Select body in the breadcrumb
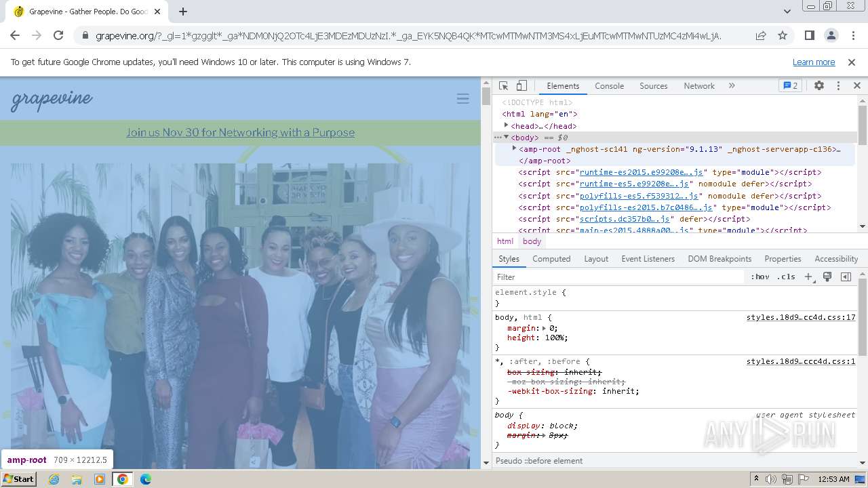 pyautogui.click(x=532, y=241)
